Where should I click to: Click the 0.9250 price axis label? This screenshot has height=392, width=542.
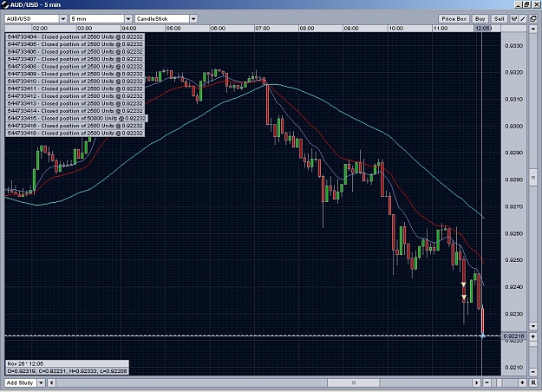(513, 260)
